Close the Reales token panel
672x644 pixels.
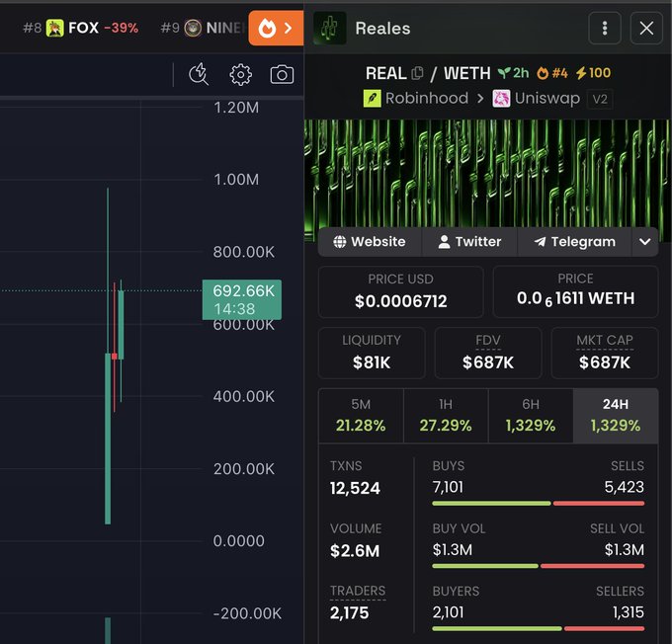646,29
